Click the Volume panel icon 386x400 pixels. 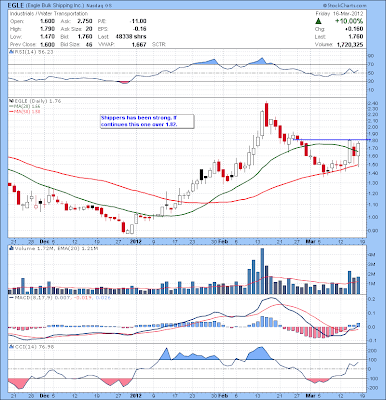coord(11,248)
